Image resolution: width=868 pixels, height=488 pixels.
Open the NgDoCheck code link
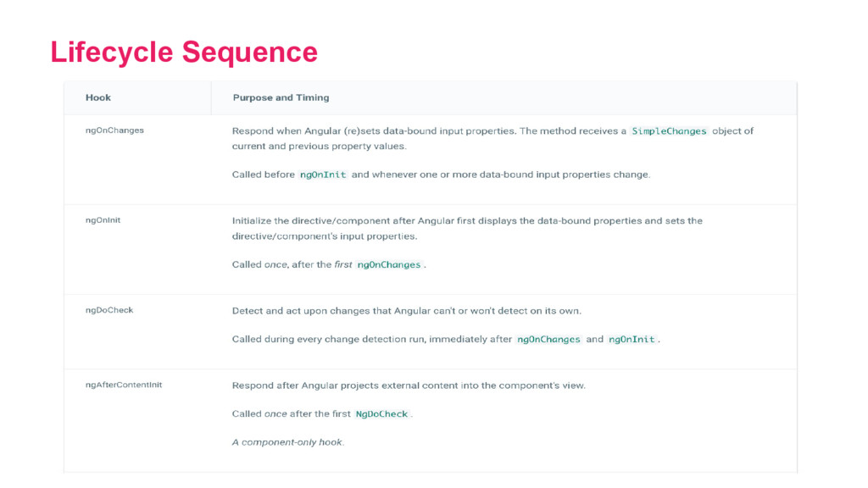pyautogui.click(x=381, y=413)
